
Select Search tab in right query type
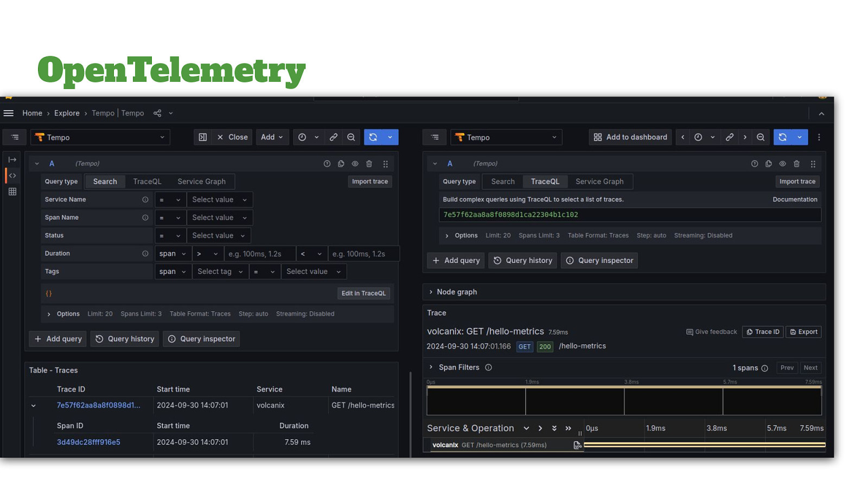503,182
